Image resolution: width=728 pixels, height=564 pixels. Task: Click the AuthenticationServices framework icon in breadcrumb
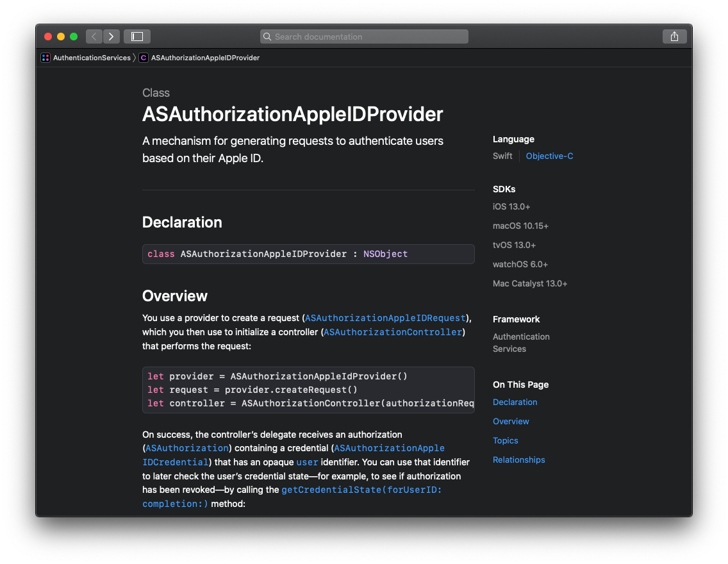tap(45, 58)
